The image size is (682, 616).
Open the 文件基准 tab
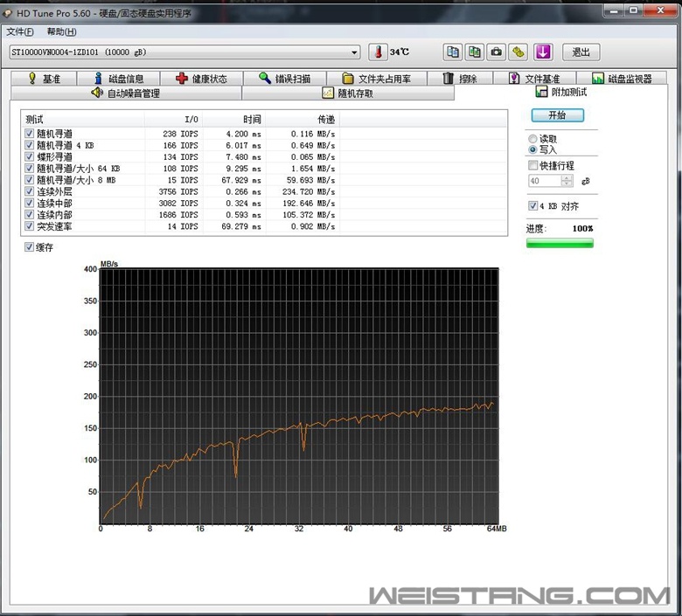click(x=534, y=79)
